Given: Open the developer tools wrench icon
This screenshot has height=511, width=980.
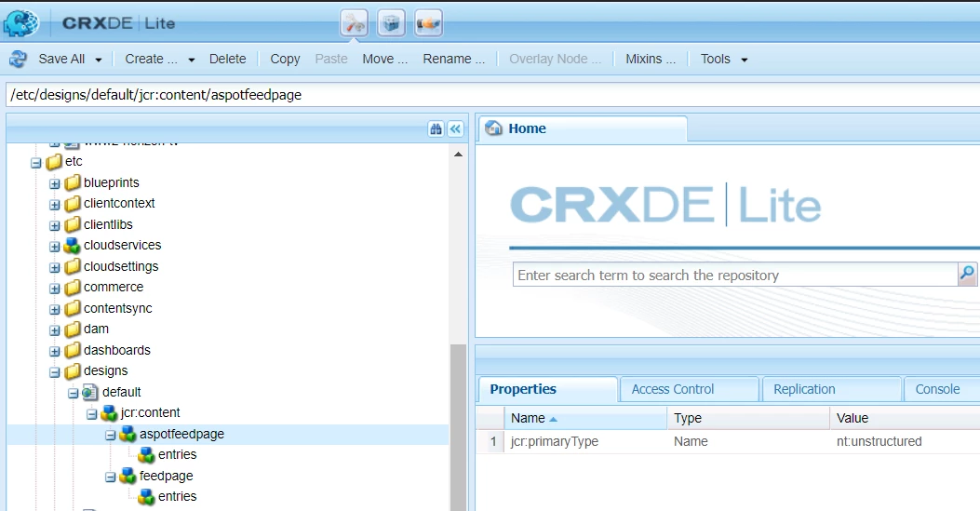Looking at the screenshot, I should pyautogui.click(x=355, y=24).
